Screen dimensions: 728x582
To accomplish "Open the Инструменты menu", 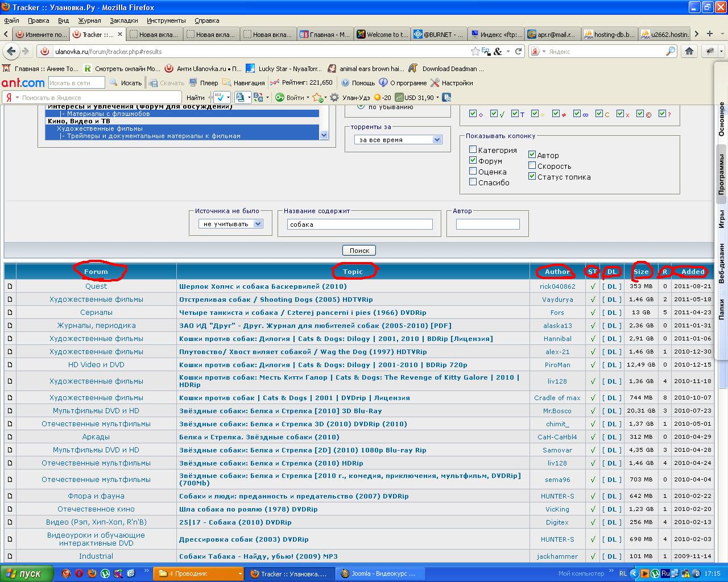I will click(x=166, y=20).
